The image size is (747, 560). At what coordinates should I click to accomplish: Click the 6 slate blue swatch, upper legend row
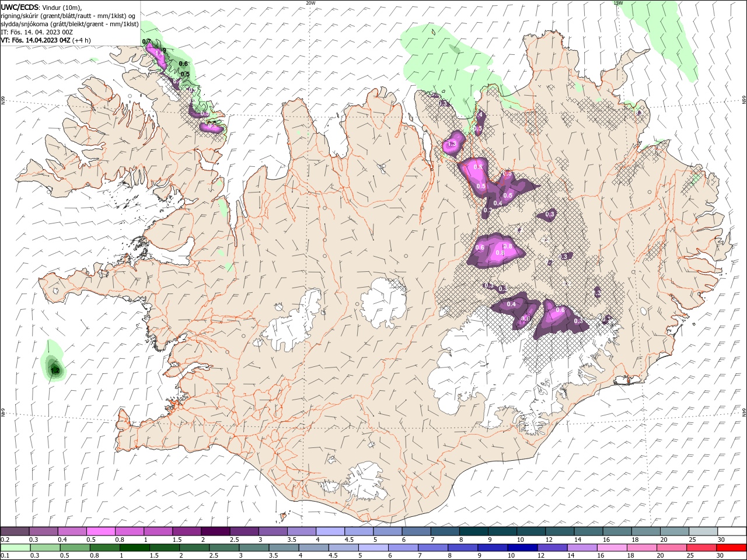[x=416, y=531]
